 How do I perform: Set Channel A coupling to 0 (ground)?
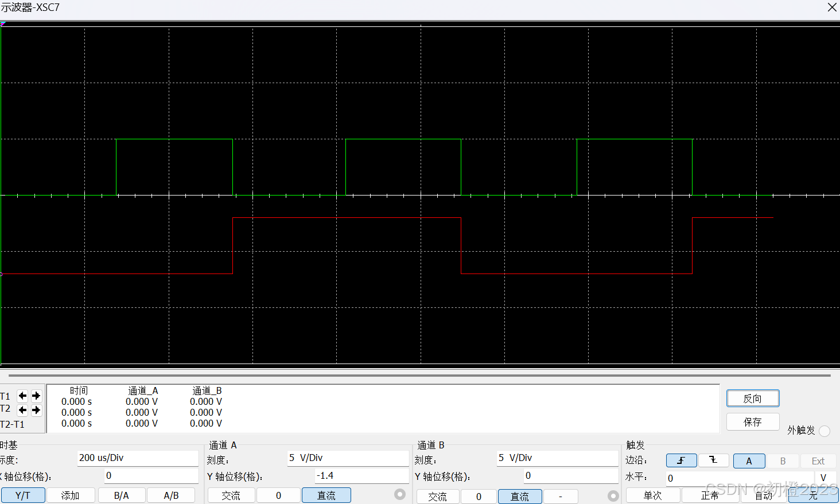[278, 495]
